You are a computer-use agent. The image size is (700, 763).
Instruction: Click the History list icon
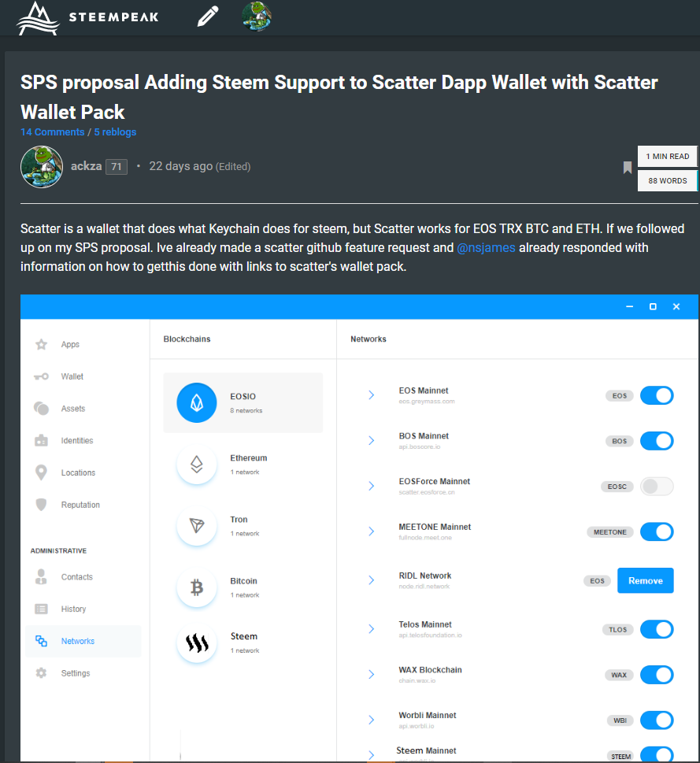[42, 609]
